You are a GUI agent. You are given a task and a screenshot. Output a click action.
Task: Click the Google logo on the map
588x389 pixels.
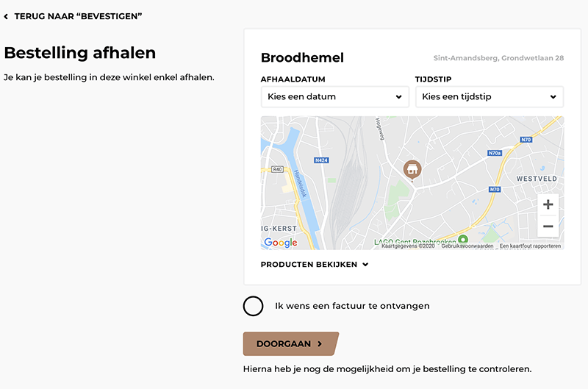280,243
